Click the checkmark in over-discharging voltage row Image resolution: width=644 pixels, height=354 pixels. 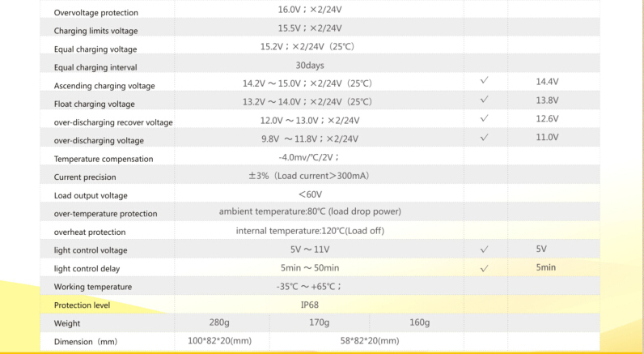click(484, 137)
